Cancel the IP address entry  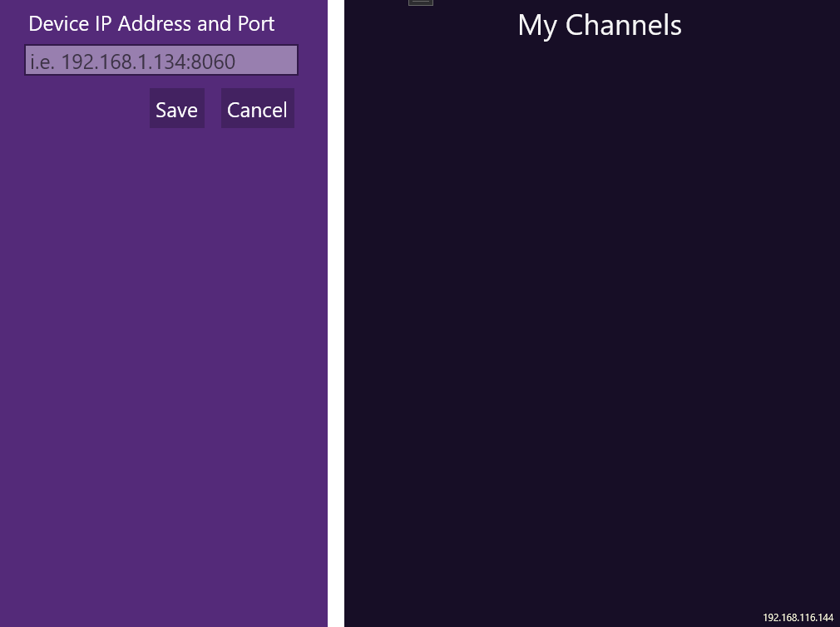(x=257, y=108)
